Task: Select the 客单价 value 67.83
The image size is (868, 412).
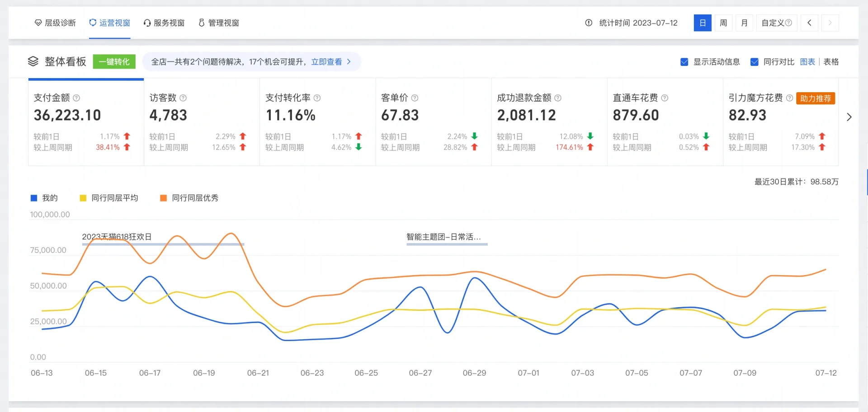Action: (x=400, y=115)
